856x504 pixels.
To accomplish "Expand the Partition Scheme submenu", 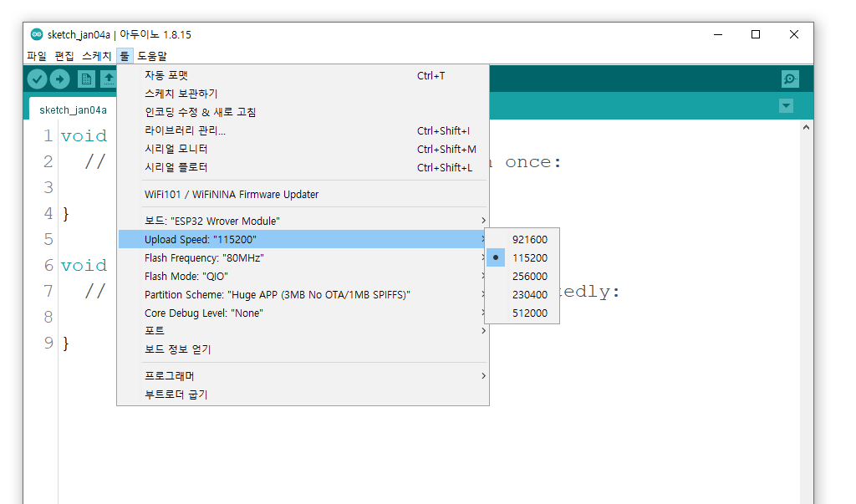I will tap(302, 294).
